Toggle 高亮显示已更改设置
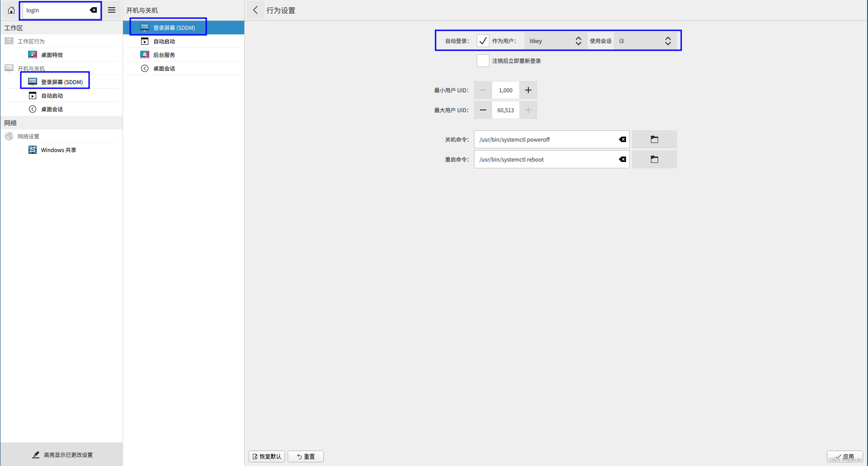The width and height of the screenshot is (868, 466). [x=62, y=455]
